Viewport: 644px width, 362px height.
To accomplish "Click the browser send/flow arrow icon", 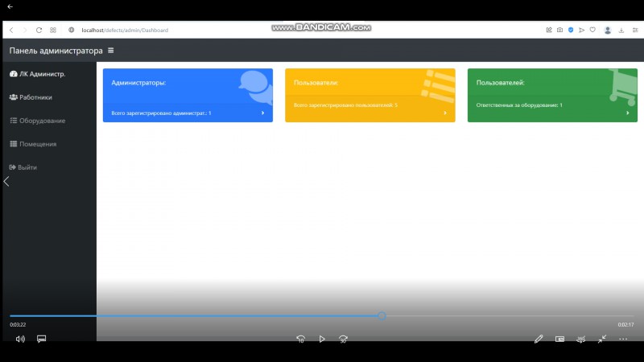I will click(581, 30).
